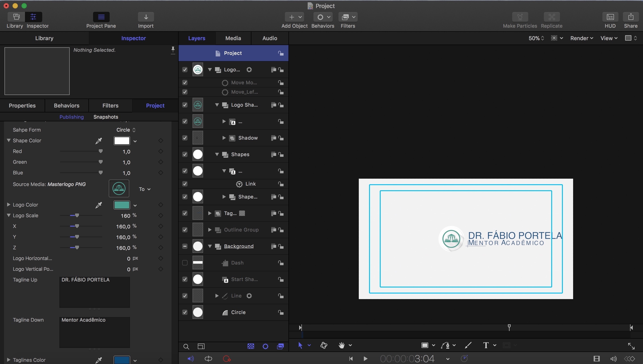Switch to the Media tab
The width and height of the screenshot is (643, 364).
tap(233, 38)
